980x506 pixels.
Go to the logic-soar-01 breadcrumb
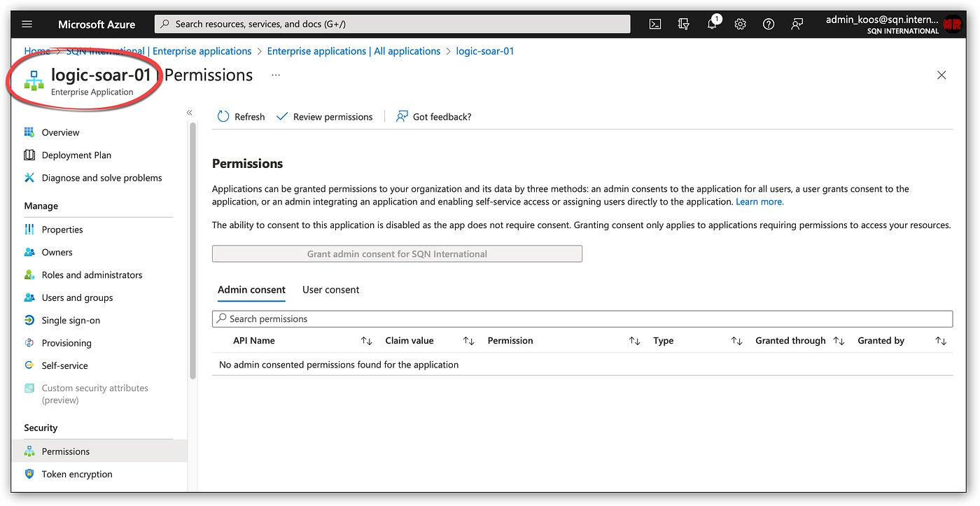click(x=485, y=51)
